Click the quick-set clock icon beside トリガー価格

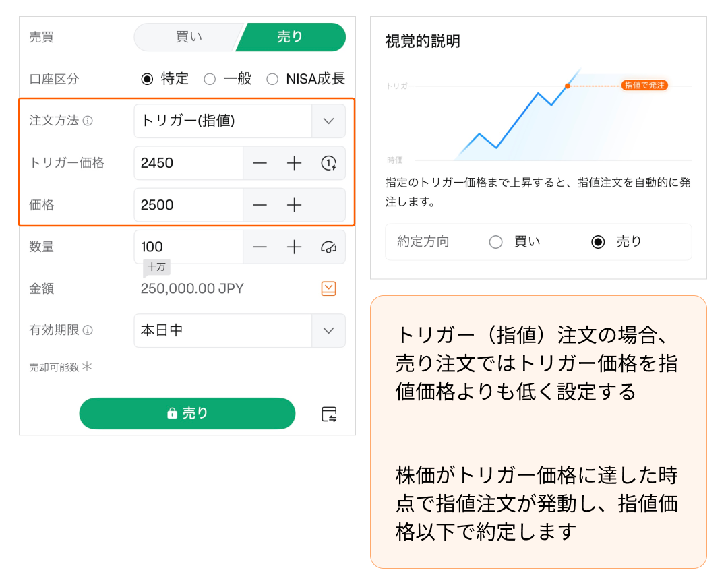(328, 163)
